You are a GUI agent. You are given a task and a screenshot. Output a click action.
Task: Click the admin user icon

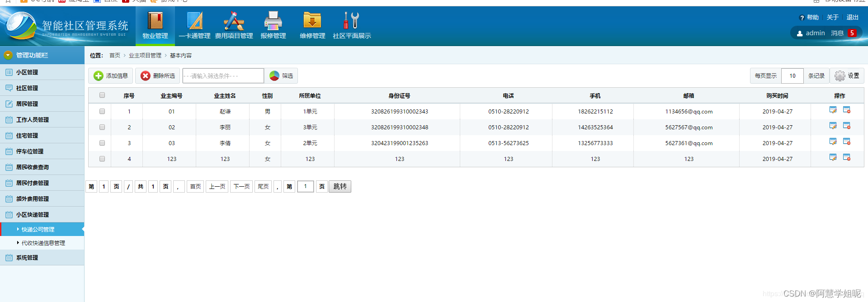[800, 33]
